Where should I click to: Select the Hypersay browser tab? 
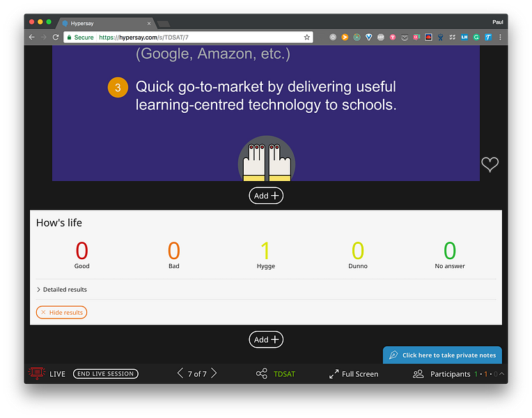(105, 23)
